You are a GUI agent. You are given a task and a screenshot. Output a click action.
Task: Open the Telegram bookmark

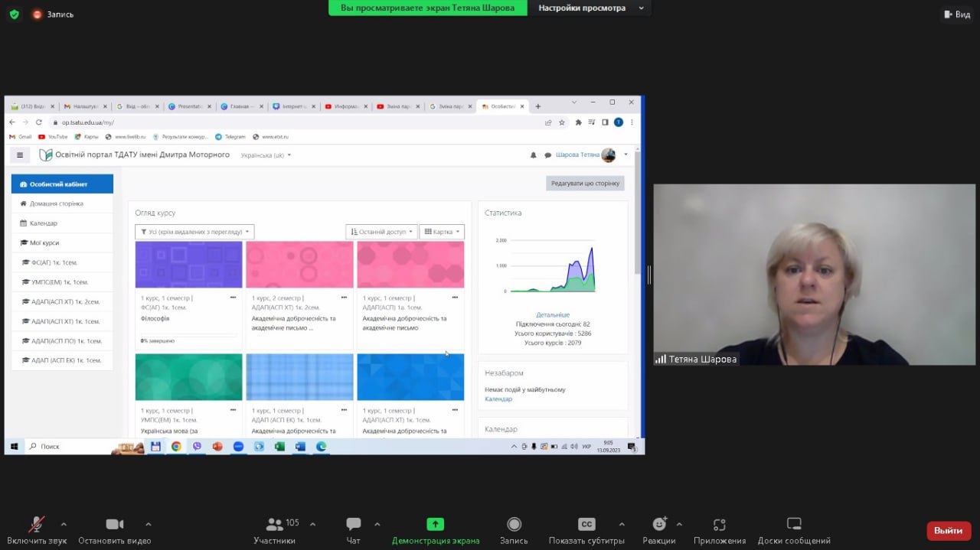230,137
